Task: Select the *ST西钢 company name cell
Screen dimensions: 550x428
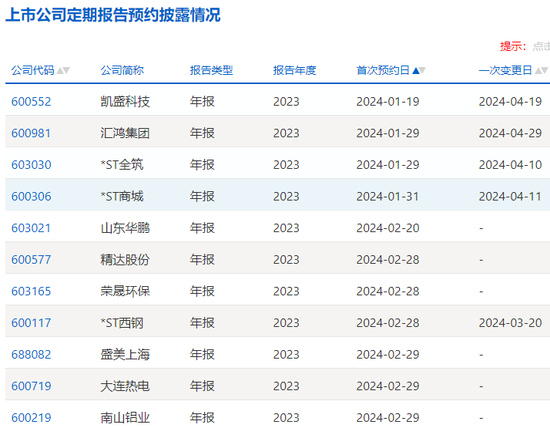Action: pyautogui.click(x=122, y=323)
